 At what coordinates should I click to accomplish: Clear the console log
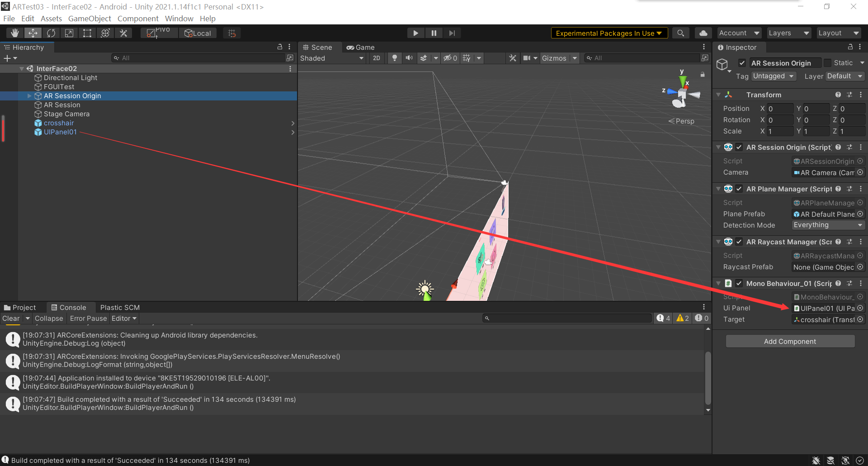coord(11,318)
